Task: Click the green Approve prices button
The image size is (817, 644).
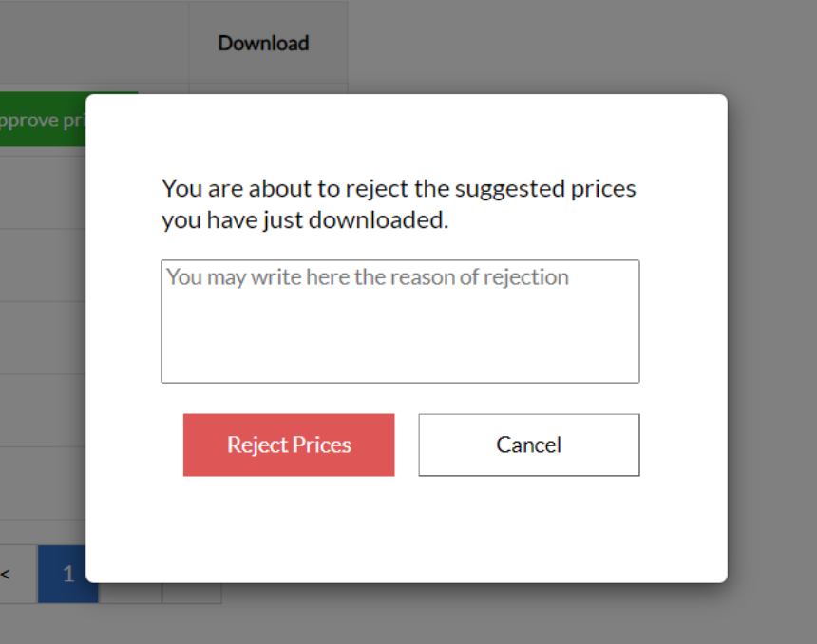Action: (x=43, y=120)
